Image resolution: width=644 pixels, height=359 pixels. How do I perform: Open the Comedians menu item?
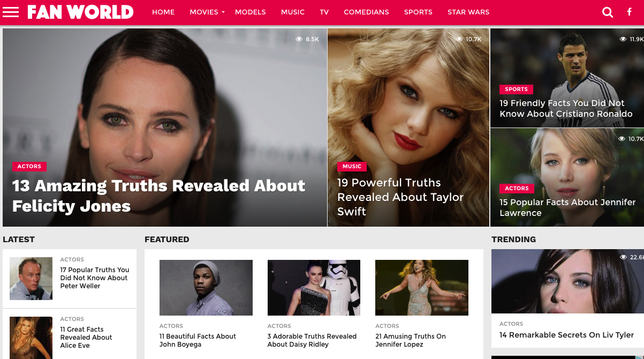(x=367, y=12)
